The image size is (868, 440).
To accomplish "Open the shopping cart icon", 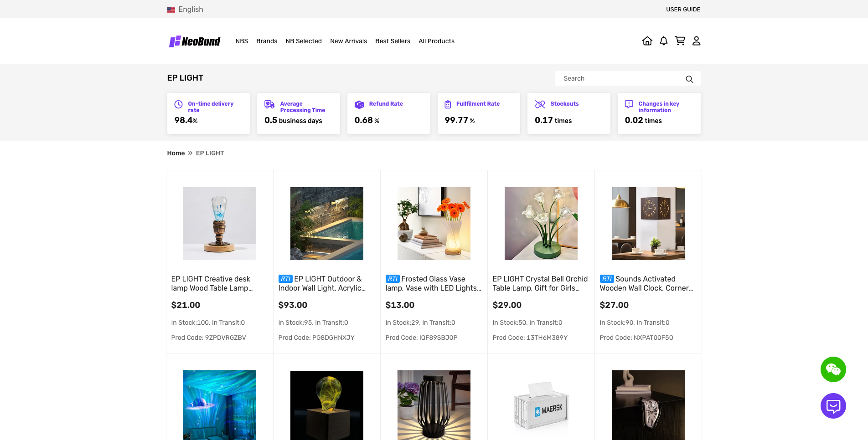I will 680,41.
